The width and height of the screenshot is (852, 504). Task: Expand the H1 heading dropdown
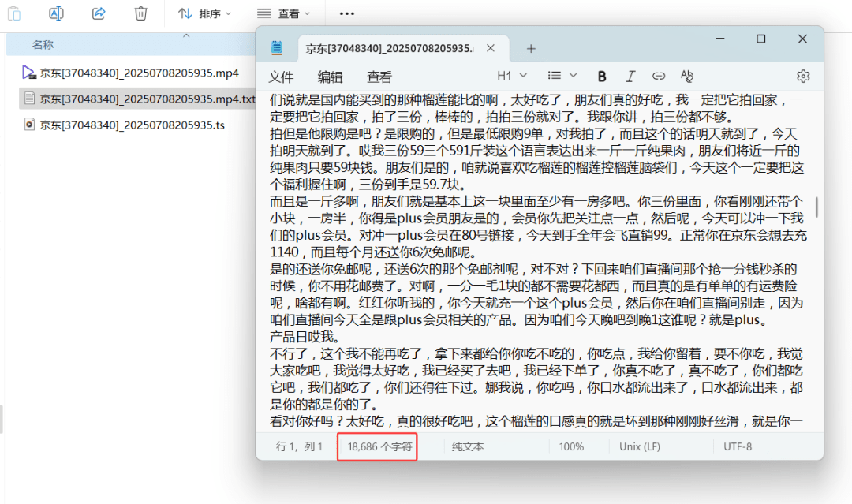coord(511,76)
